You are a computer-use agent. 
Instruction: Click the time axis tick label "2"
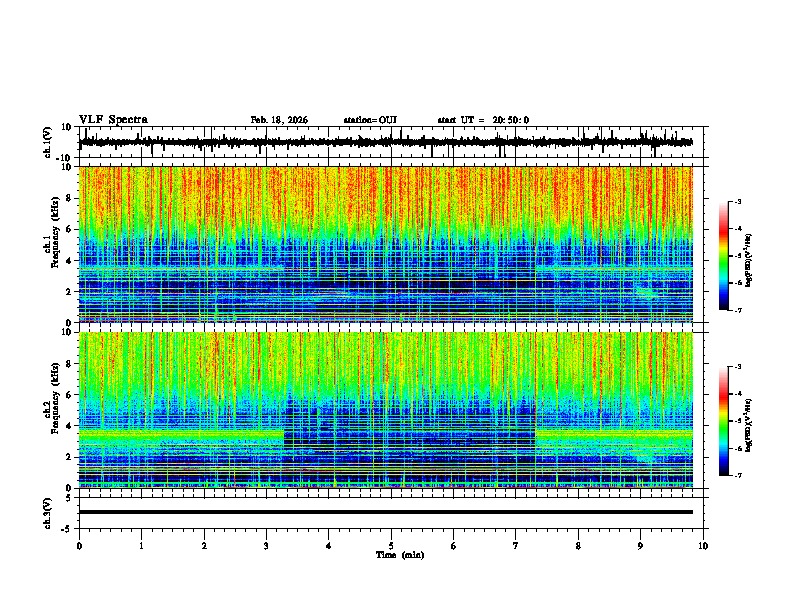[x=204, y=546]
